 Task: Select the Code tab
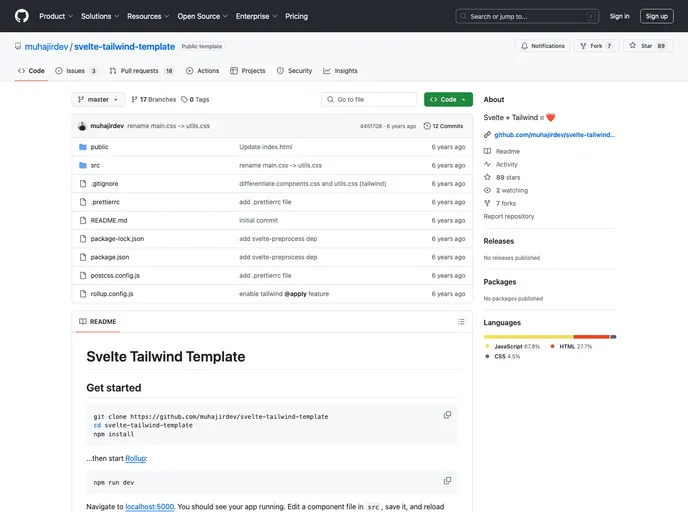pos(31,71)
